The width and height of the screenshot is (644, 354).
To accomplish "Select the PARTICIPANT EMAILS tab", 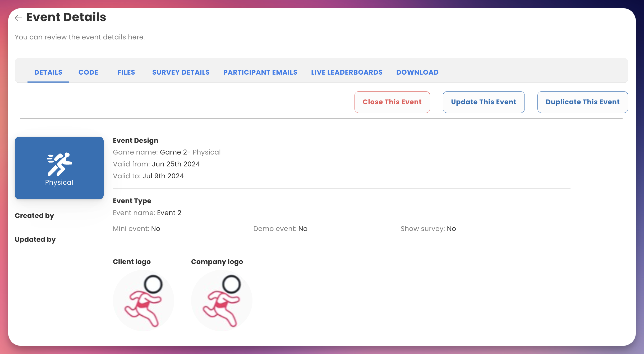I will 260,72.
